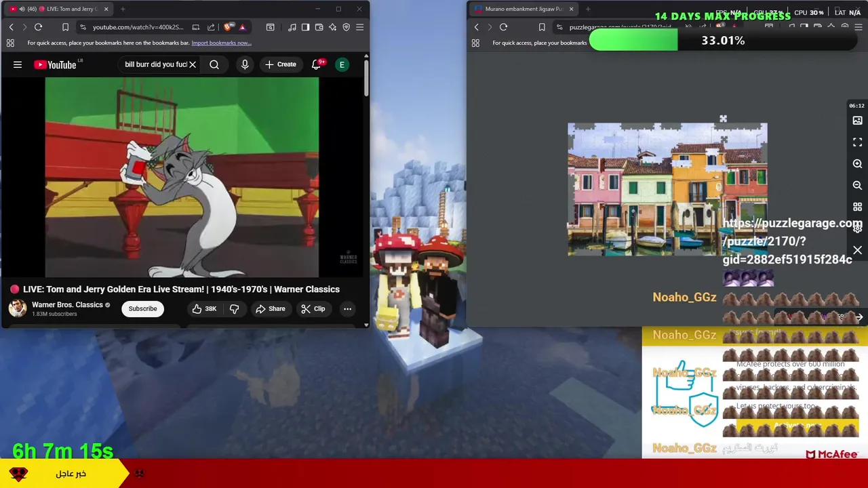Go back in the YouTube browser window
The height and width of the screenshot is (488, 868).
11,27
